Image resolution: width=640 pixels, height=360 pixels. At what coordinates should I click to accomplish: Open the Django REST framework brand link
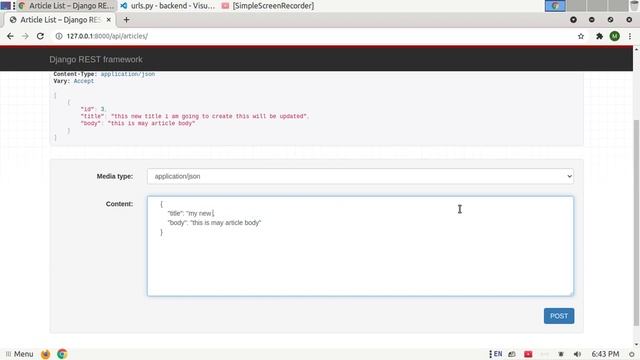(x=96, y=60)
